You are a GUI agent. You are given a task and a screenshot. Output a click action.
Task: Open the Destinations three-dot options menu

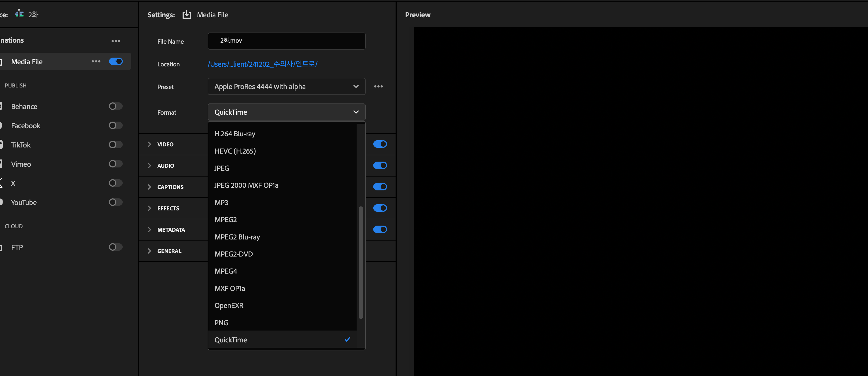(116, 41)
